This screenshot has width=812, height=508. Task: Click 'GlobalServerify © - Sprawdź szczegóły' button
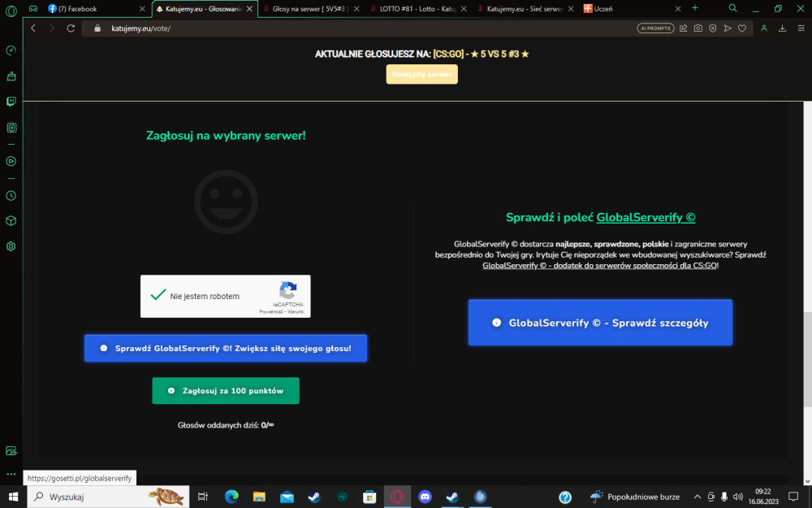click(600, 323)
